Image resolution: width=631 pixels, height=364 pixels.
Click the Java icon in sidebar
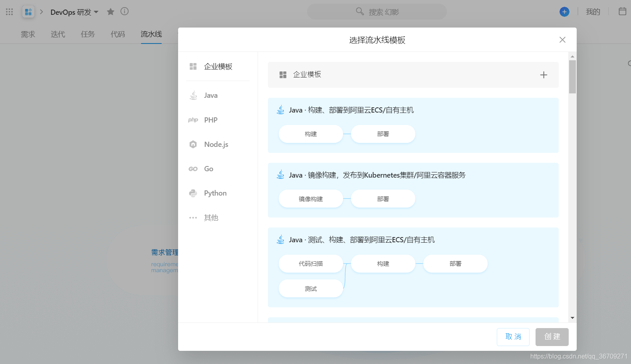coord(193,95)
